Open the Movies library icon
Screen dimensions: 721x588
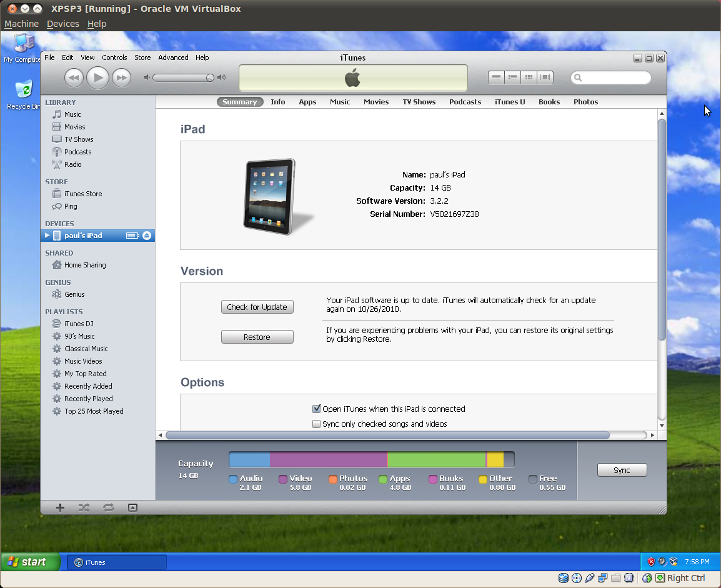[x=57, y=126]
